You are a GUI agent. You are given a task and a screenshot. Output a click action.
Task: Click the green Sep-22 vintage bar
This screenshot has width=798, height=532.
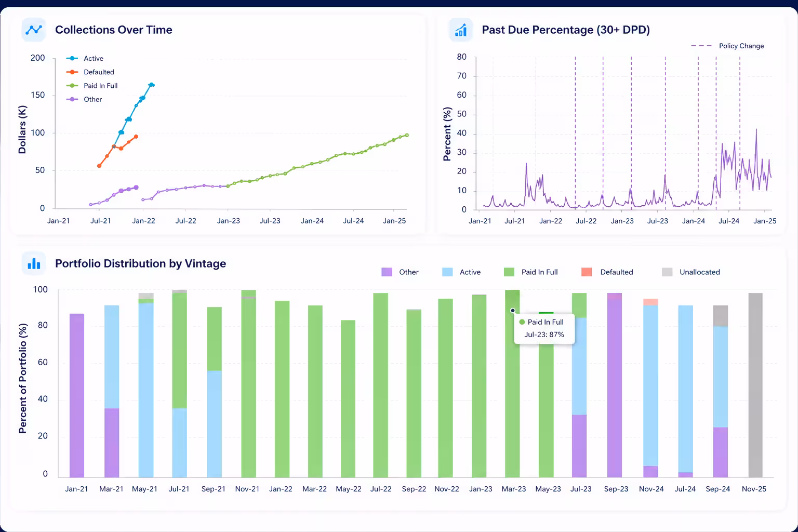[x=414, y=393]
